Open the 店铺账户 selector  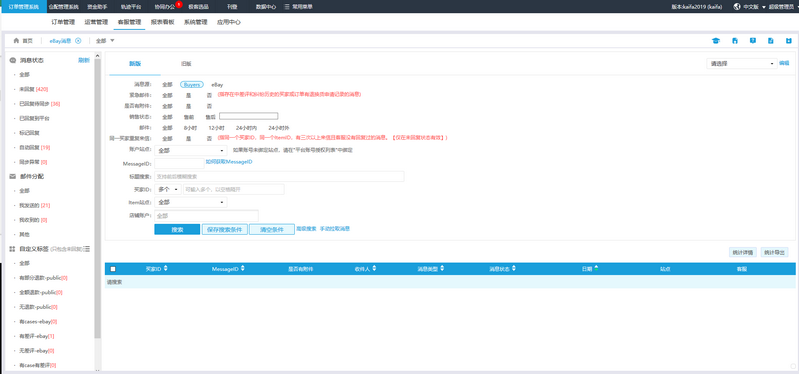coord(206,216)
